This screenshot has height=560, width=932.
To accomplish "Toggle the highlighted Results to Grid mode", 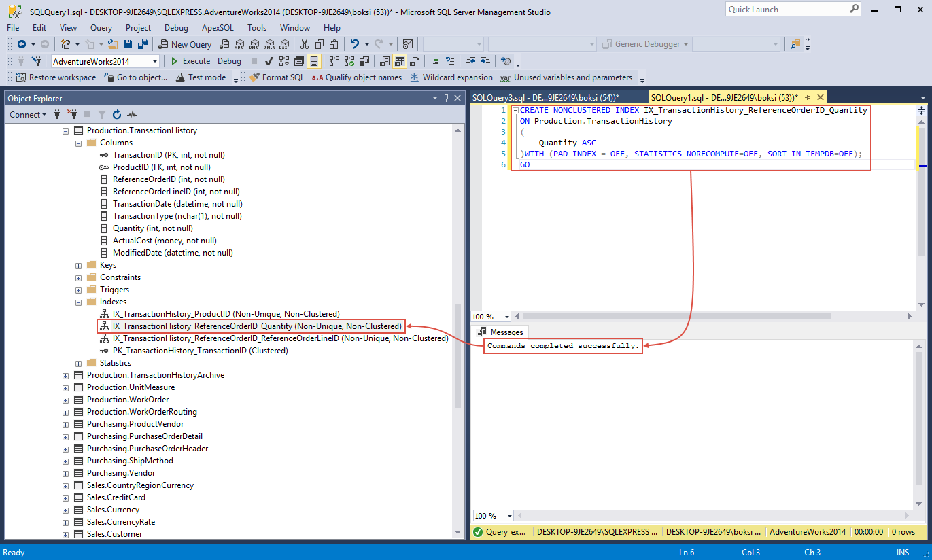I will [399, 61].
